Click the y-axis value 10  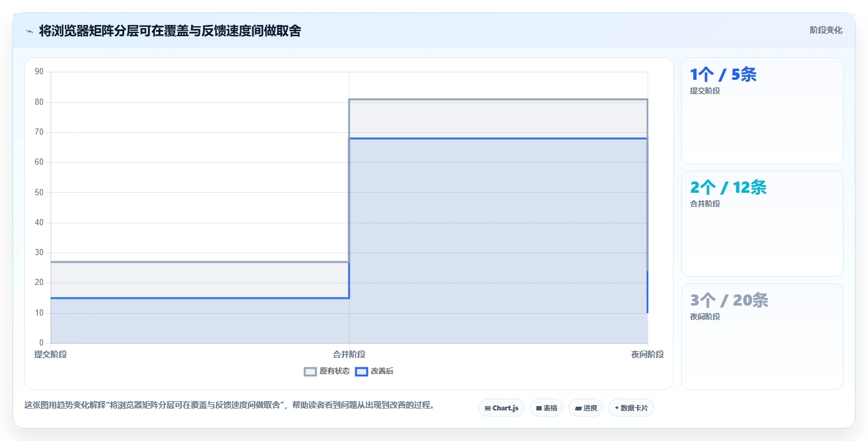(x=39, y=313)
